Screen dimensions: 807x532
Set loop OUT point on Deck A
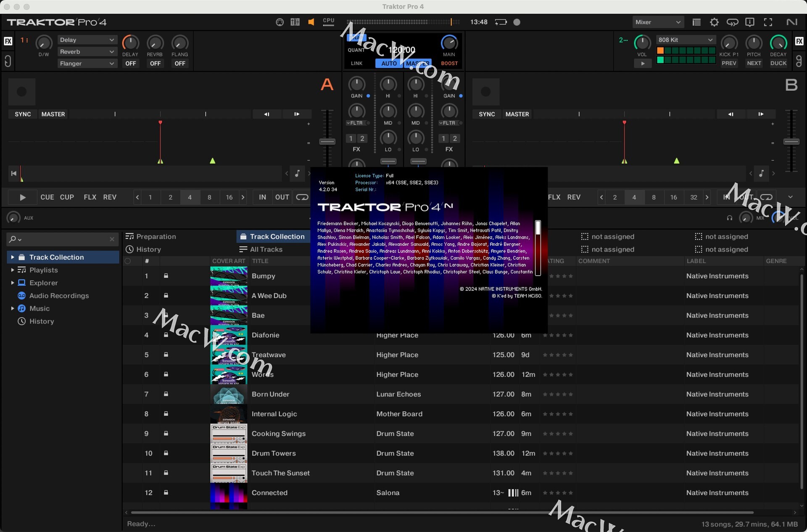[282, 197]
